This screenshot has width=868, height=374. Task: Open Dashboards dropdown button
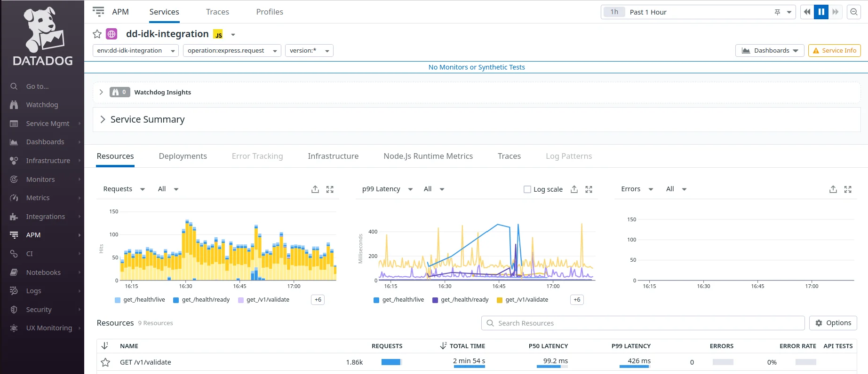click(770, 51)
